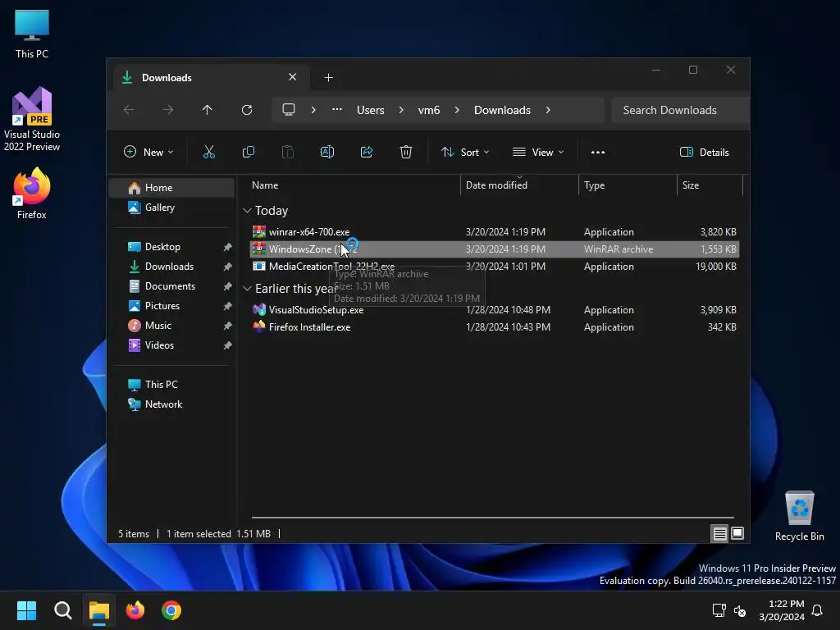840x630 pixels.
Task: Collapse the Today group
Action: 247,211
